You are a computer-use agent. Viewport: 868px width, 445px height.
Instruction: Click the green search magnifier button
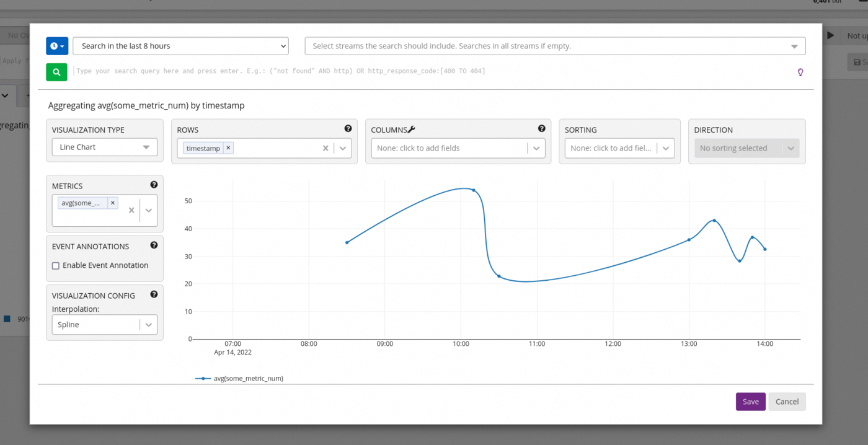pos(56,72)
